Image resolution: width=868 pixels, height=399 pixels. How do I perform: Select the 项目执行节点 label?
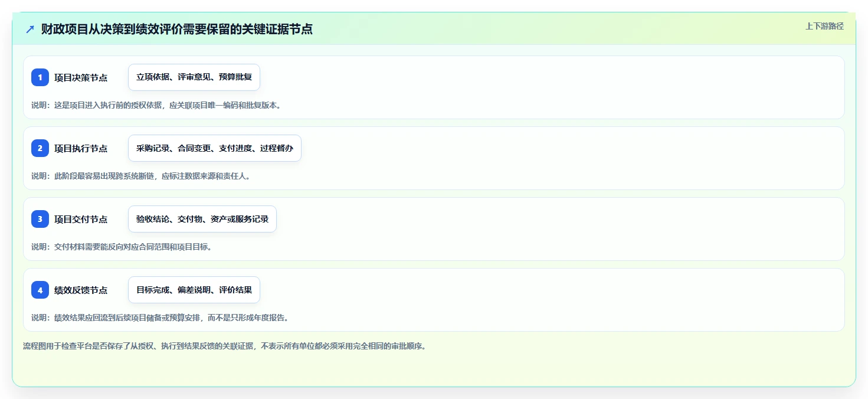81,148
